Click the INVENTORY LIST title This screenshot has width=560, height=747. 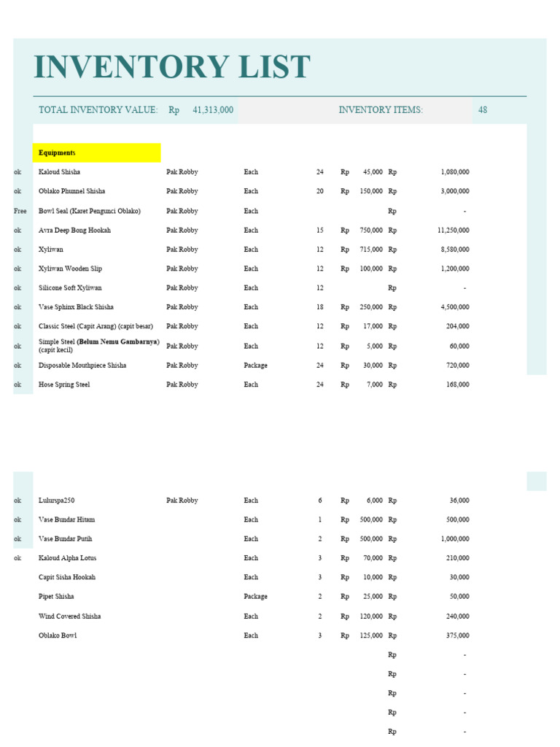click(x=172, y=66)
